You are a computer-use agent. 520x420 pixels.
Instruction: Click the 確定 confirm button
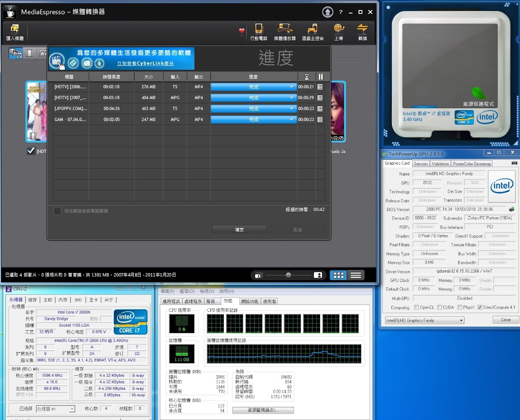(x=239, y=229)
